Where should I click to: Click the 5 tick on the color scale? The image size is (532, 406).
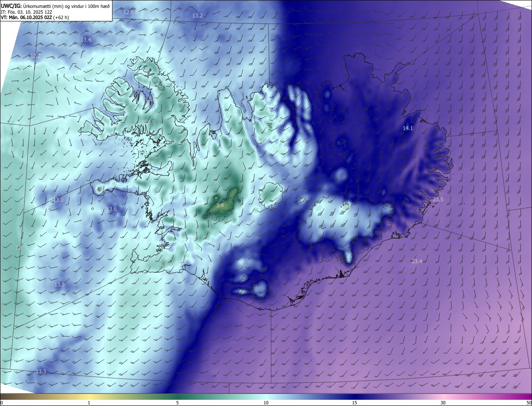(x=177, y=403)
